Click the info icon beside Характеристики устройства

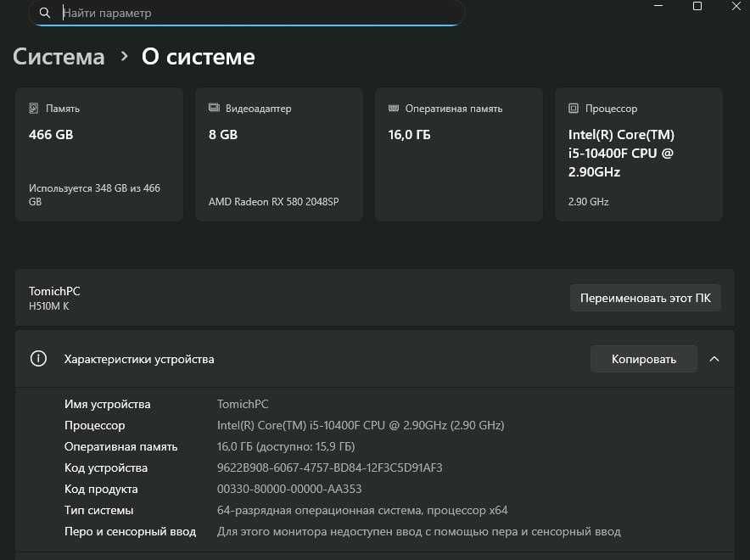(39, 359)
